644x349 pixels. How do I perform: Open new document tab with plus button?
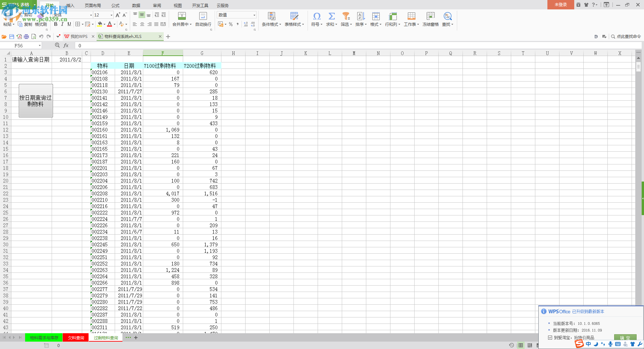[168, 36]
